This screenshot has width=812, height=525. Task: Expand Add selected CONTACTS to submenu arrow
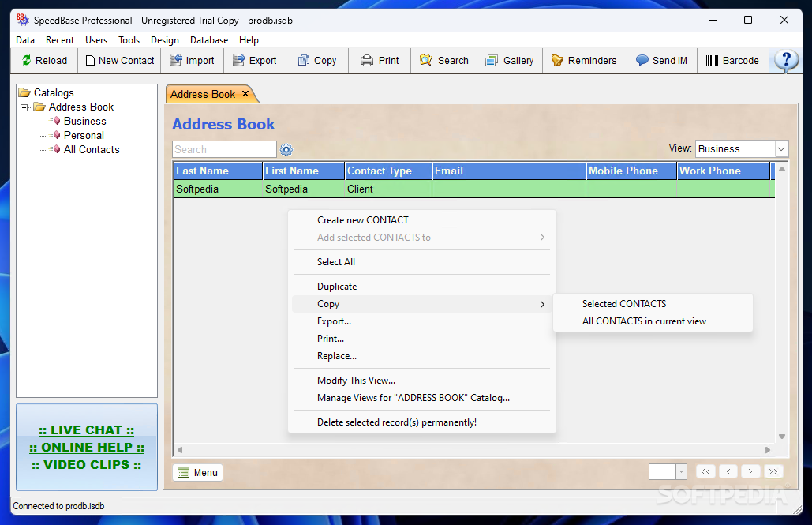542,238
